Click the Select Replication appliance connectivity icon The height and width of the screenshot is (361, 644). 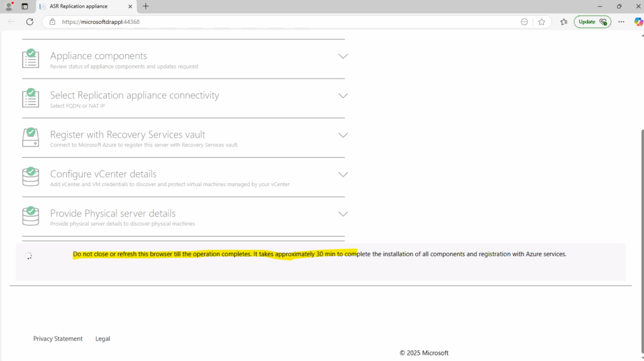[31, 97]
